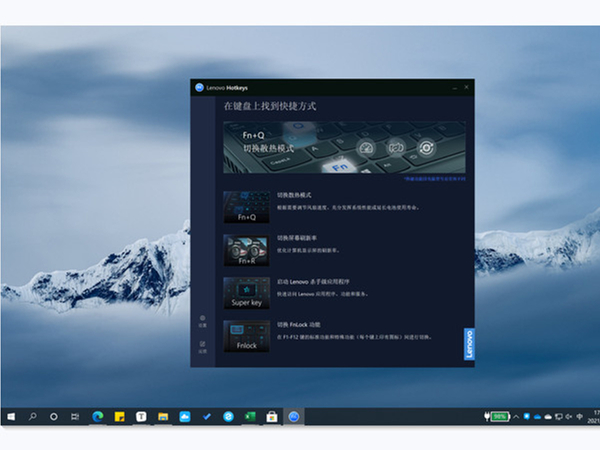The image size is (600, 450).
Task: Open File Explorer from the taskbar
Action: (x=163, y=416)
